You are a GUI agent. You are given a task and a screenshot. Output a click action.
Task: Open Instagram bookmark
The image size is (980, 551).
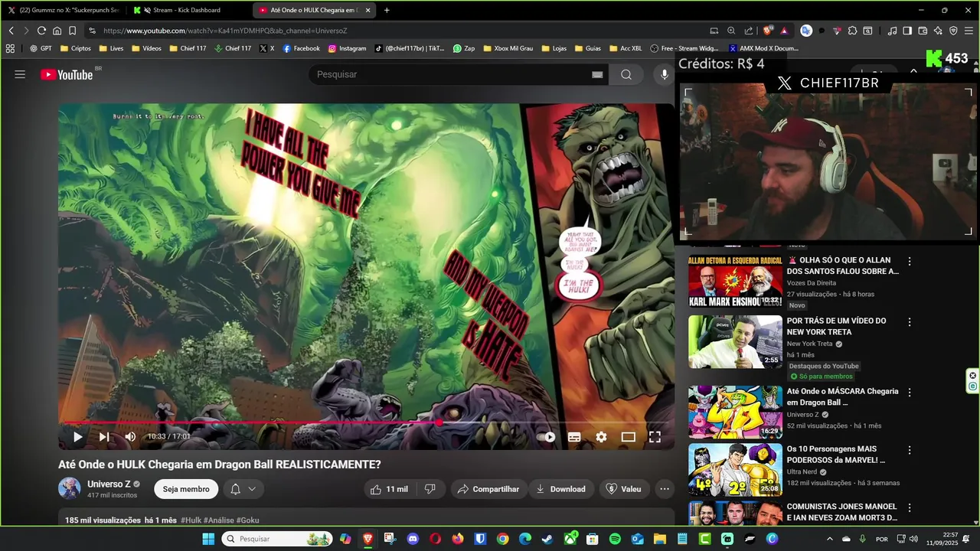click(x=347, y=48)
